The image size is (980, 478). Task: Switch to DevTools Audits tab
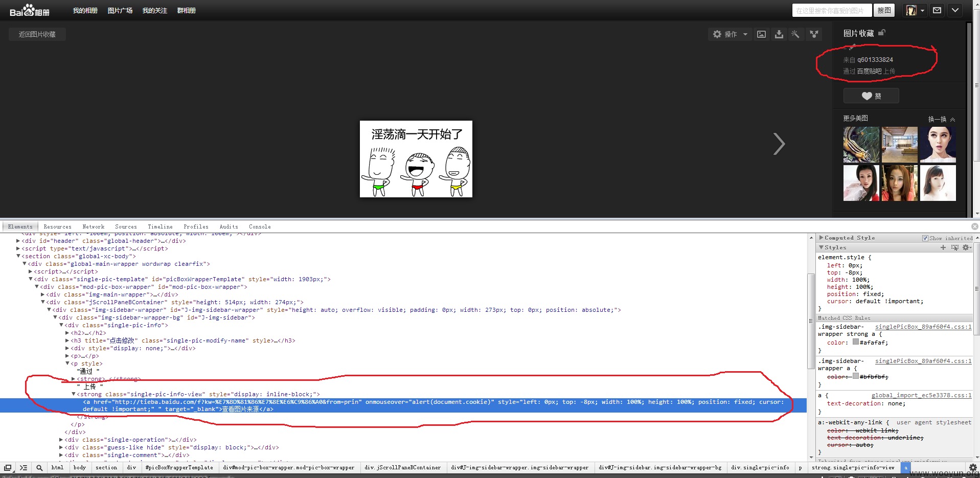tap(229, 226)
